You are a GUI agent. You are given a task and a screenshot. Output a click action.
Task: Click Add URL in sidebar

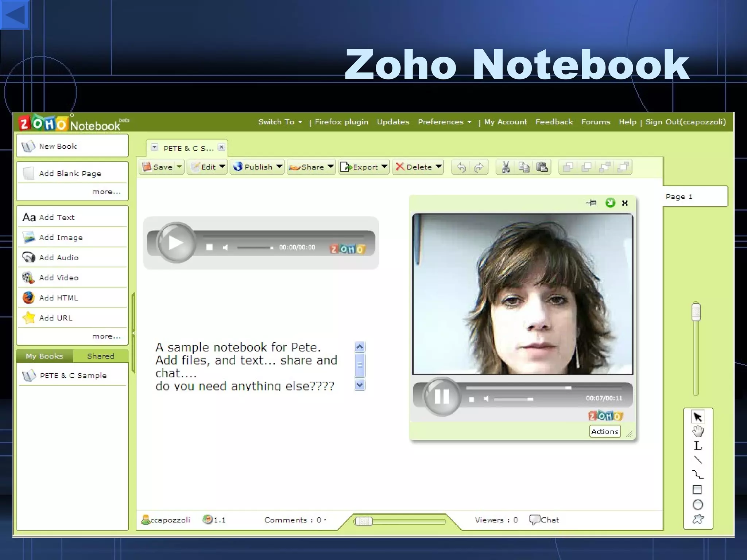pos(72,318)
